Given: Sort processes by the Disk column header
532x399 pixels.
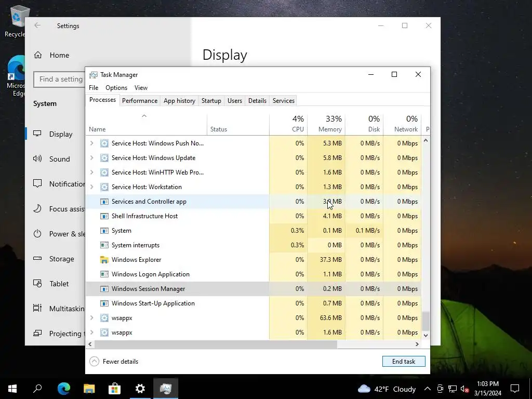Looking at the screenshot, I should [364, 124].
